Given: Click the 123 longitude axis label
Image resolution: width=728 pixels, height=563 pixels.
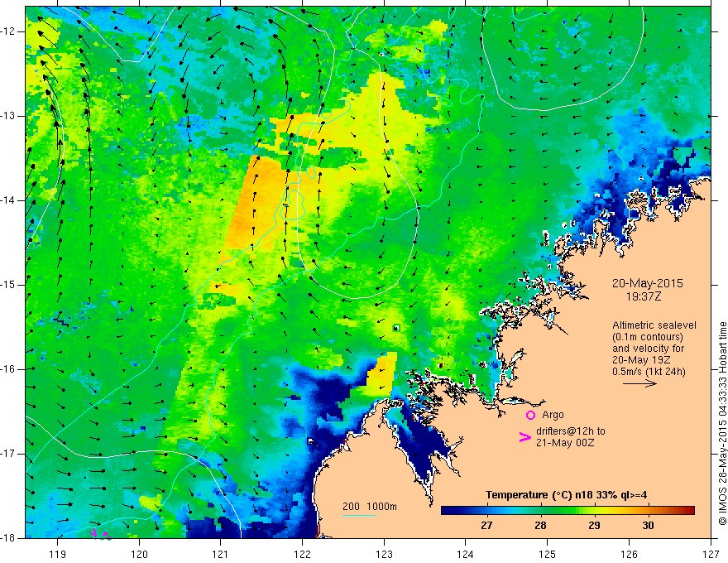Looking at the screenshot, I should coord(384,554).
